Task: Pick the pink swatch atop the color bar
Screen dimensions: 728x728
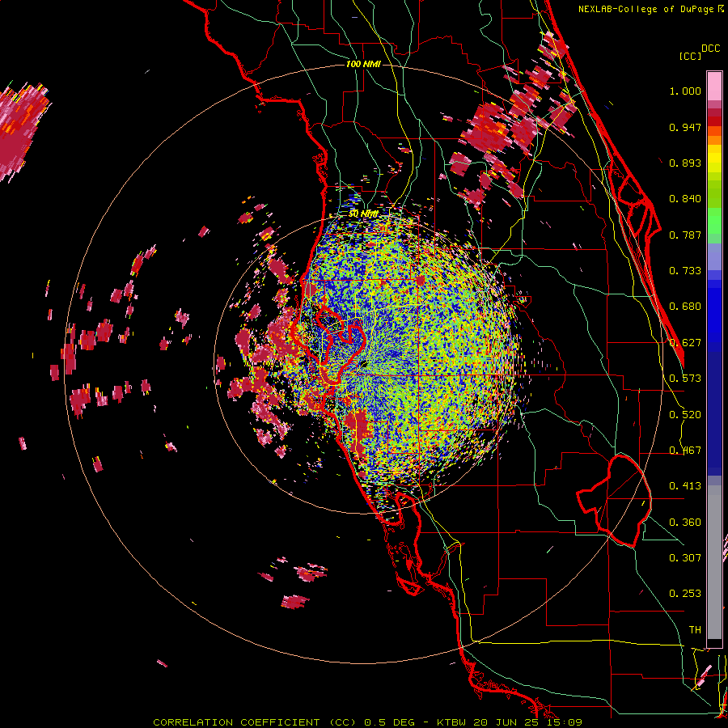Action: pos(714,87)
